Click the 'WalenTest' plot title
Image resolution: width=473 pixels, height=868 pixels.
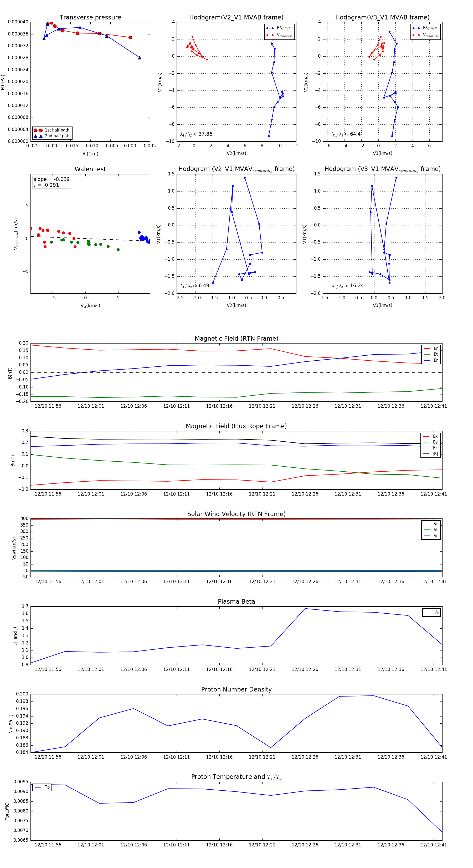click(x=90, y=169)
